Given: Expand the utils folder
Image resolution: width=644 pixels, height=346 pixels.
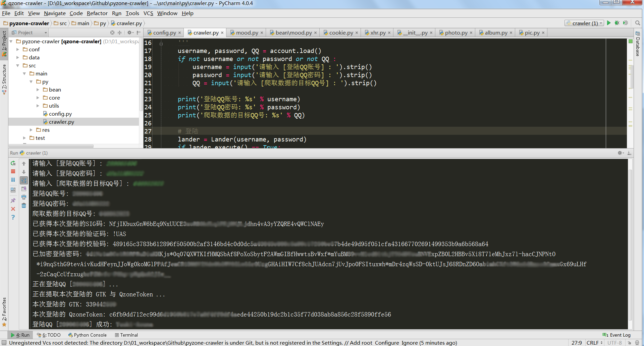Looking at the screenshot, I should [38, 106].
